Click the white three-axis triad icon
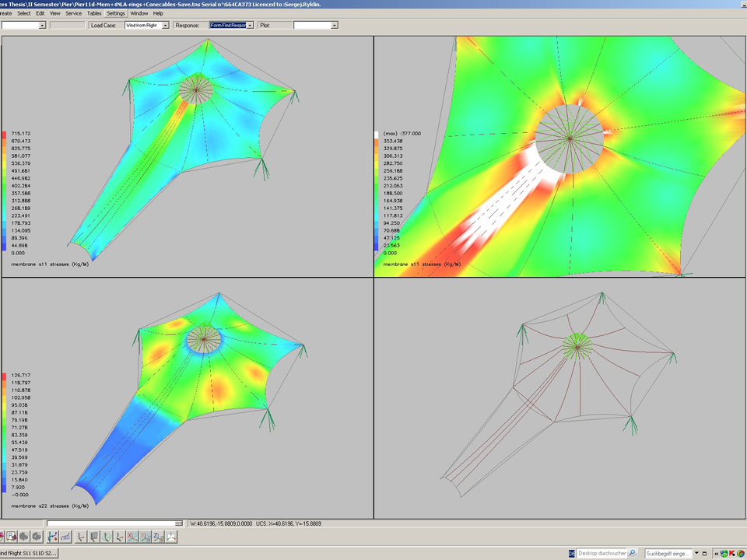This screenshot has height=560, width=747. click(170, 537)
